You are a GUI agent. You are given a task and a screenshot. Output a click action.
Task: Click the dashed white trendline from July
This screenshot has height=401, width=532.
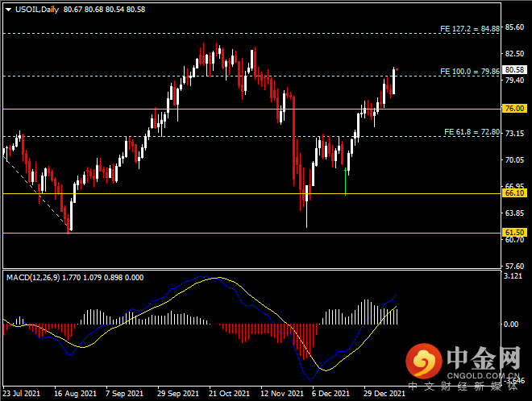(35, 192)
